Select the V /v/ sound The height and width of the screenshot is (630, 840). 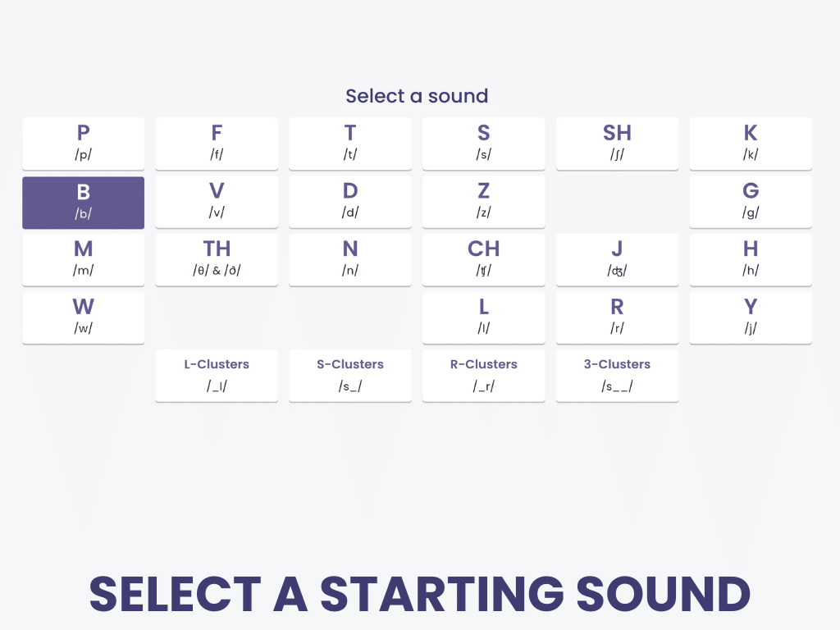tap(217, 202)
